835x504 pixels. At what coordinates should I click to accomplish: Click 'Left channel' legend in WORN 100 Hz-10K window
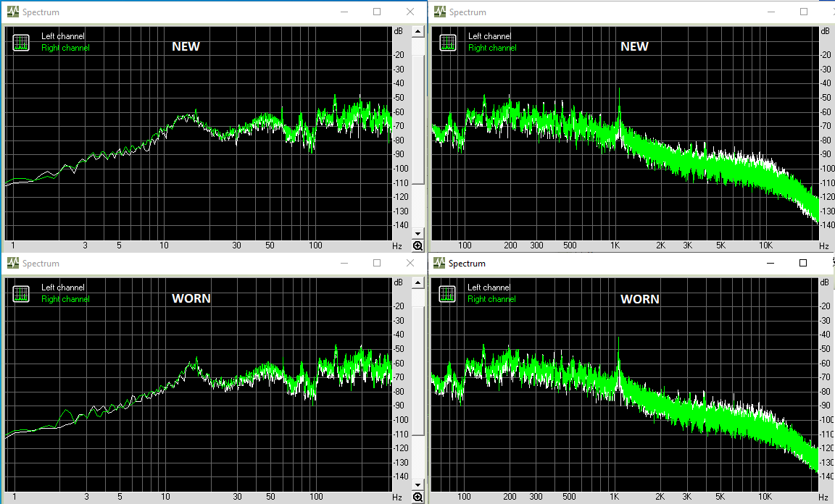click(489, 287)
